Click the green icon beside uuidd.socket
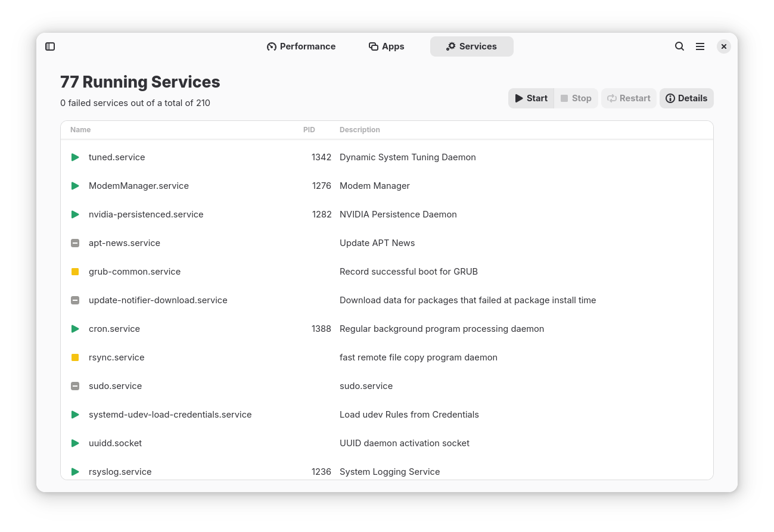 [75, 443]
